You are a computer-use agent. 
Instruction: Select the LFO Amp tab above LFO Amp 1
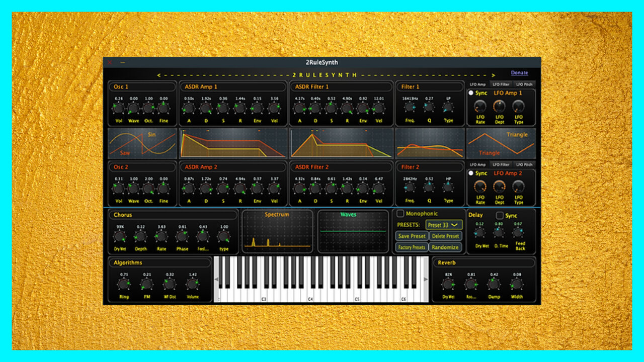[x=477, y=84]
